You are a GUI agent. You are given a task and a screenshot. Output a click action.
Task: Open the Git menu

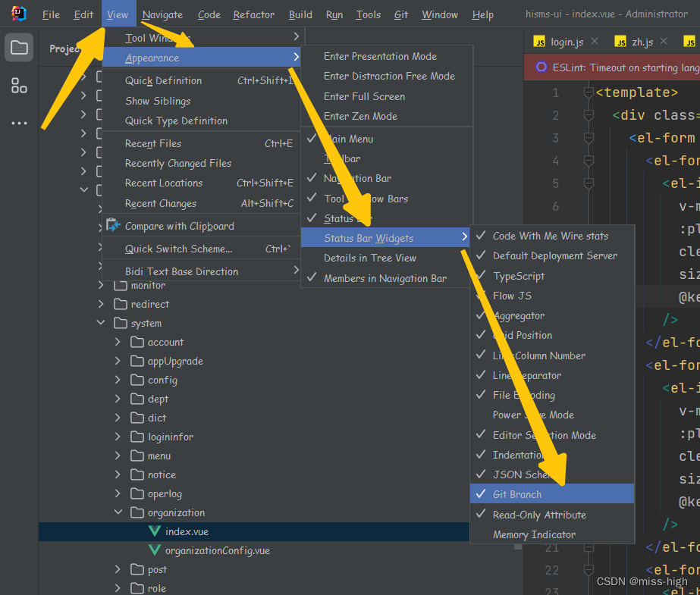click(x=401, y=14)
